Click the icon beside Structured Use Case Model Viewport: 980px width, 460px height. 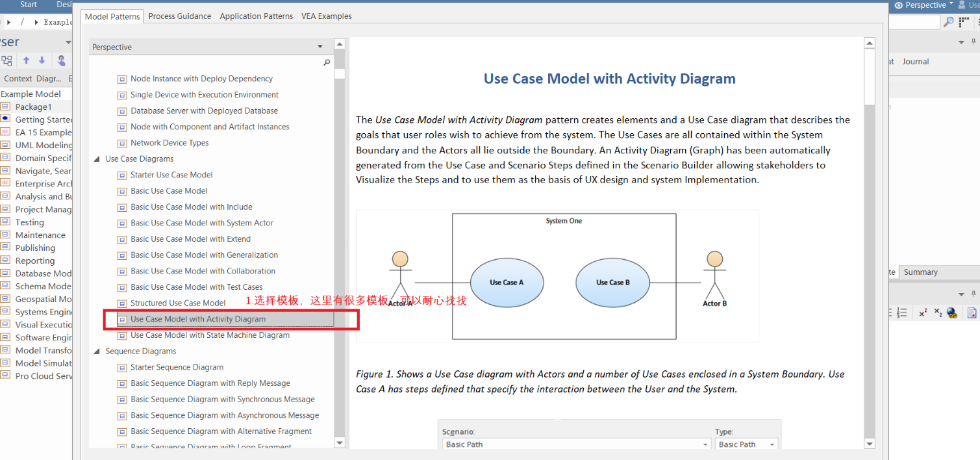point(121,303)
